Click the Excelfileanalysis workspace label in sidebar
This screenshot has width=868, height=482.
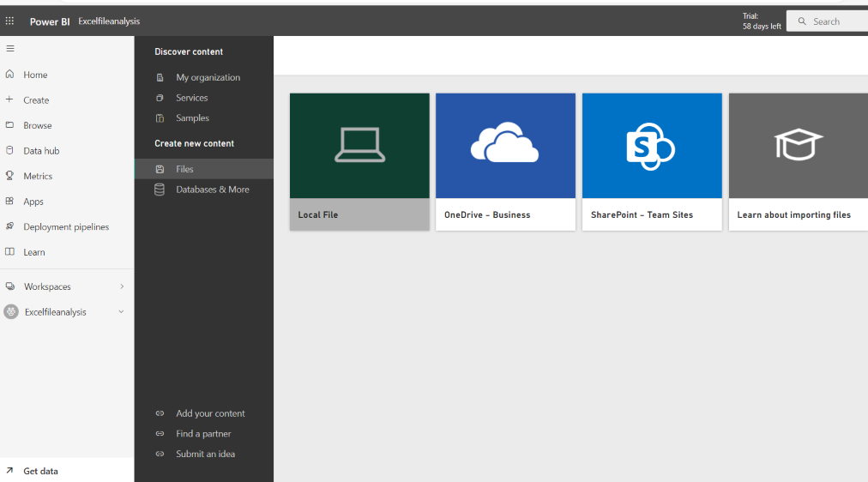(x=56, y=312)
